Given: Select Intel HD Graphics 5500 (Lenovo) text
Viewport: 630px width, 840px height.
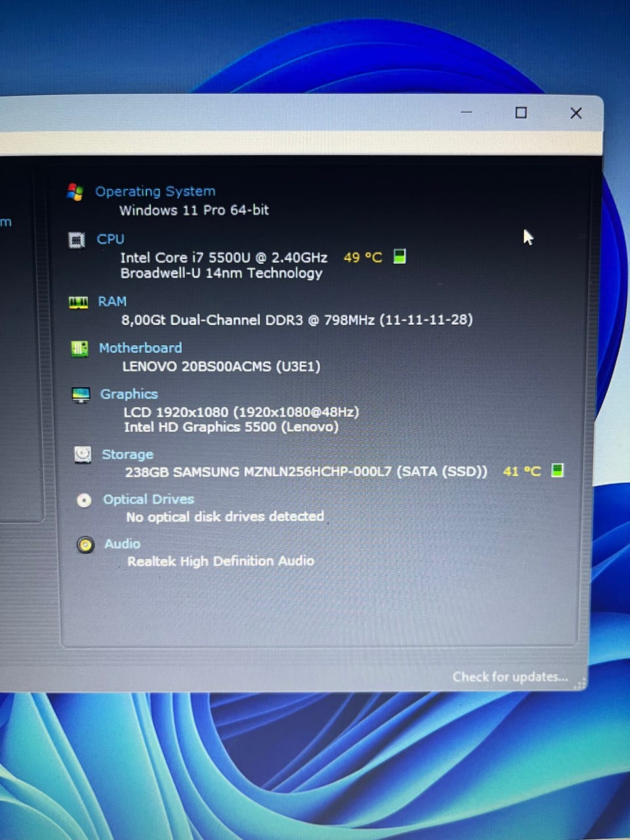Looking at the screenshot, I should tap(232, 427).
